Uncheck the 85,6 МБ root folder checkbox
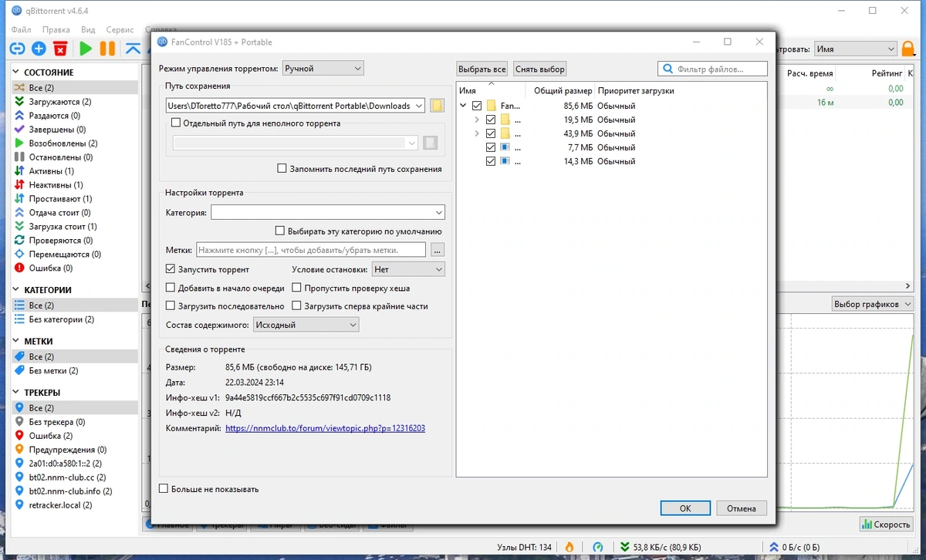Screen dimensions: 926x560 tap(477, 106)
